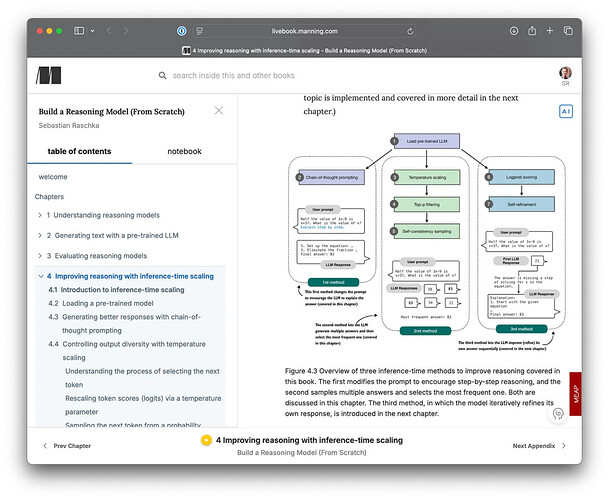Screen dimensions: 609x500
Task: Open the feedback lightbulb icon
Action: click(x=559, y=415)
